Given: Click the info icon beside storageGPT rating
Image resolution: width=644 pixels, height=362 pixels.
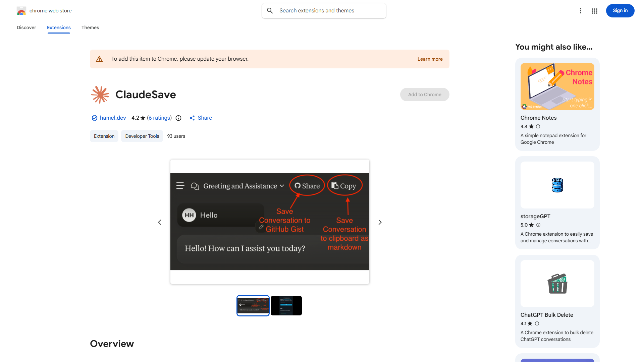Looking at the screenshot, I should (538, 225).
